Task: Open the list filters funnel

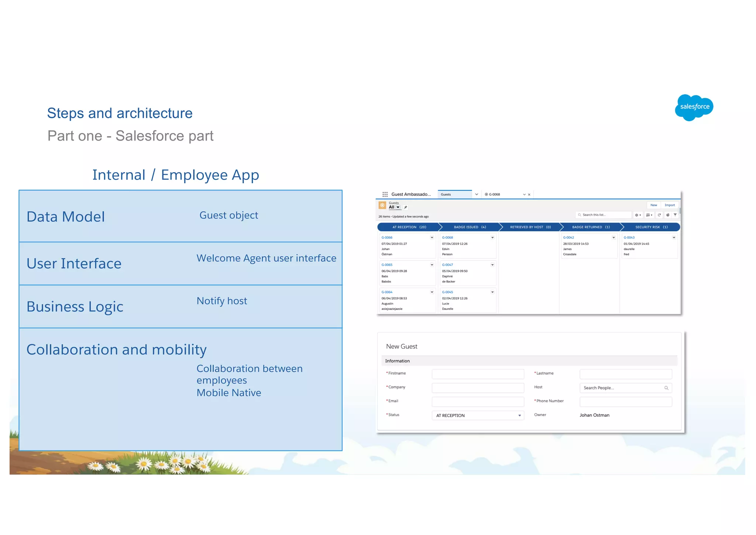Action: [x=675, y=215]
